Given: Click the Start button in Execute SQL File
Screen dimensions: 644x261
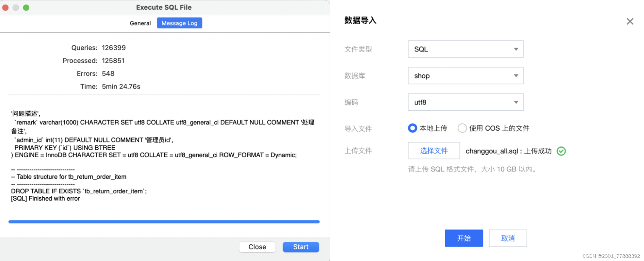Looking at the screenshot, I should pyautogui.click(x=301, y=247).
